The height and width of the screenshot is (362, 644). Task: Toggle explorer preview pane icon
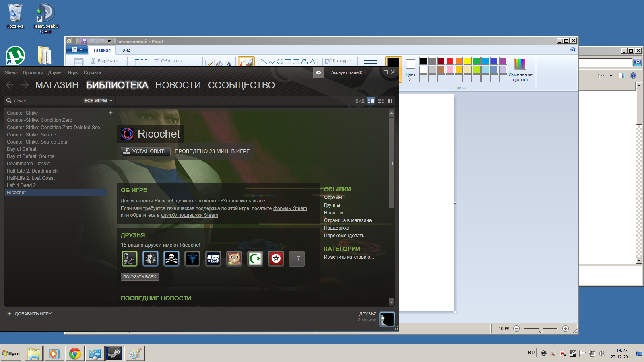click(x=622, y=76)
